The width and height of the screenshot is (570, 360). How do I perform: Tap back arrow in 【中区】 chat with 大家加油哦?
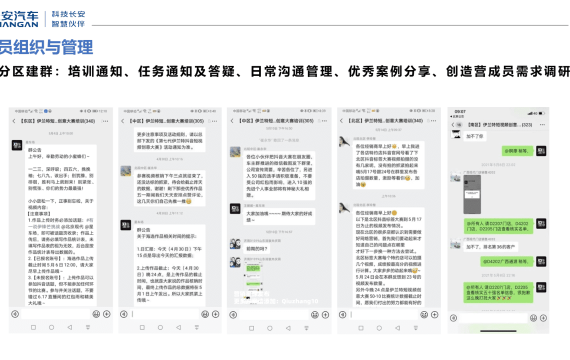click(x=232, y=121)
